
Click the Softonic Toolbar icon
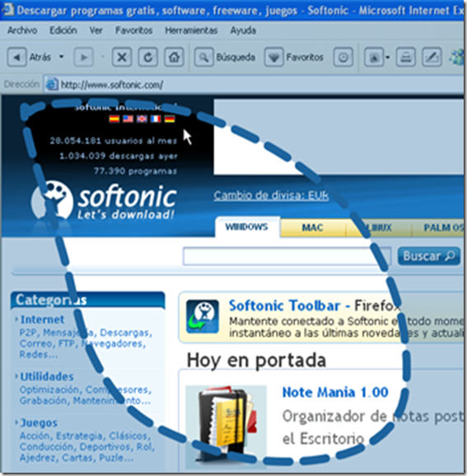203,316
